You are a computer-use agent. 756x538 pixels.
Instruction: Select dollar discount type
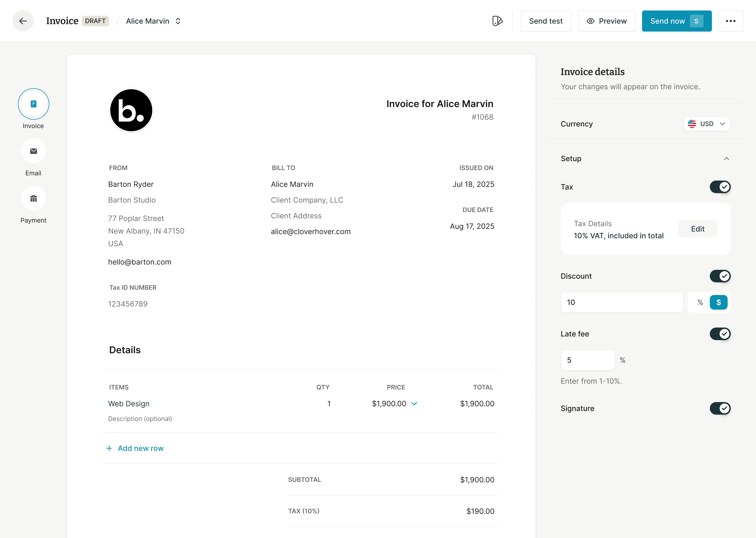coord(719,302)
